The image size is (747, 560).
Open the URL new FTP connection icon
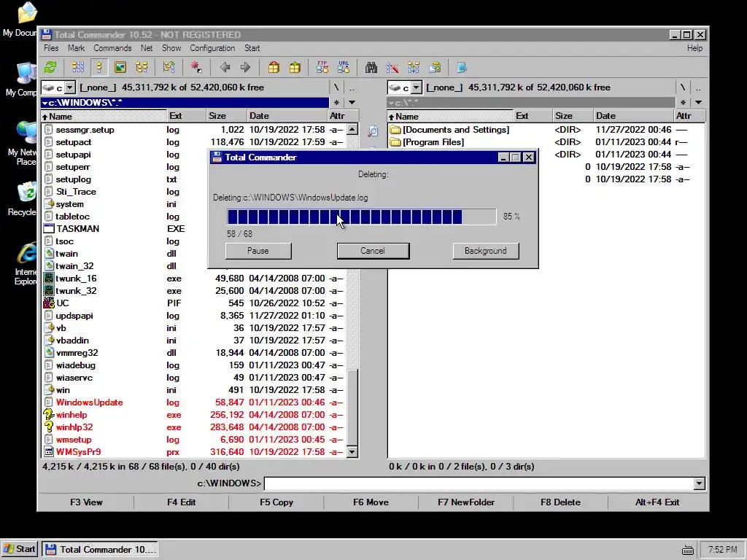point(344,67)
